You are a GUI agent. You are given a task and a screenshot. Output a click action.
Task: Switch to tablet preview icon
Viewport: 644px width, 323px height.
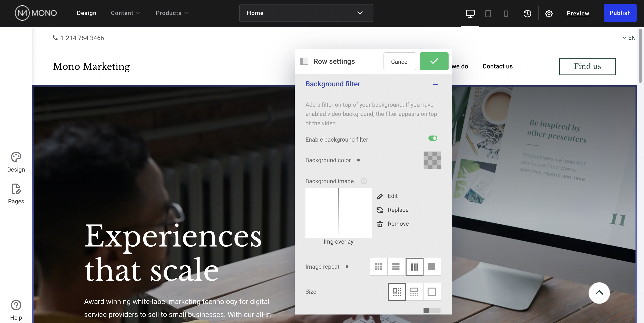tap(488, 13)
